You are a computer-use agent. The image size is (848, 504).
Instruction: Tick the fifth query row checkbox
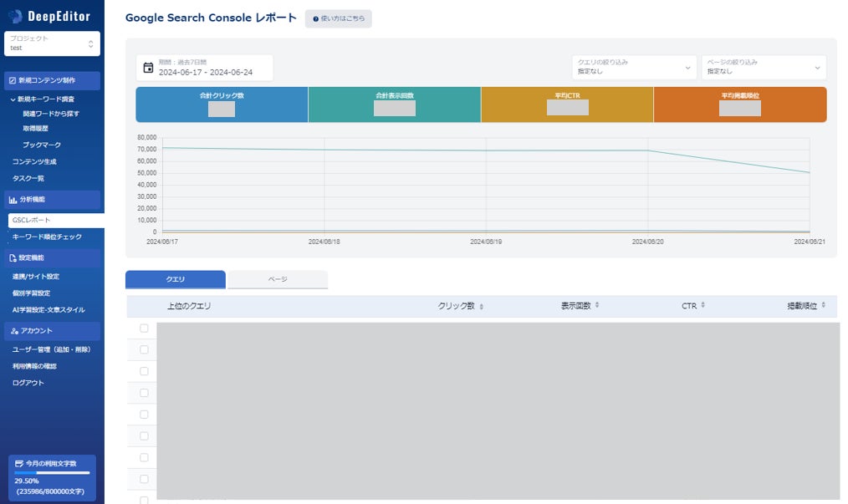click(144, 415)
